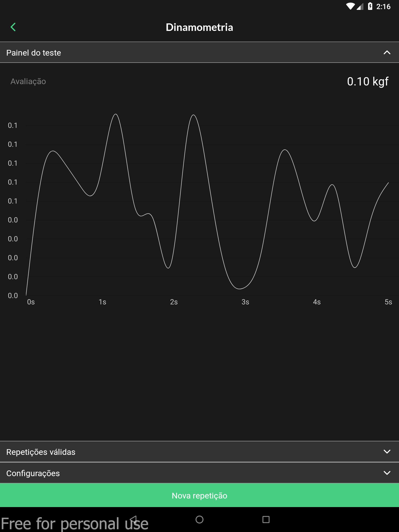The width and height of the screenshot is (399, 532).
Task: Tap the Avaliação label
Action: tap(28, 82)
